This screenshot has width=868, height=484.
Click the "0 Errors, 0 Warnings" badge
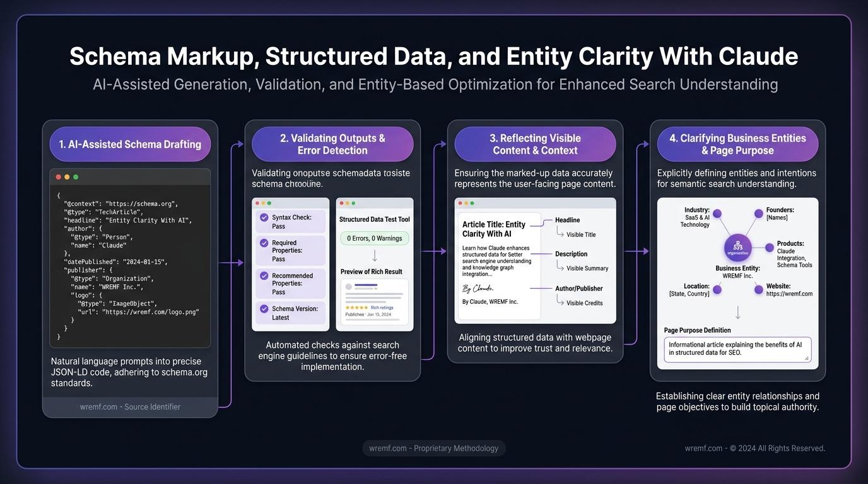(375, 238)
